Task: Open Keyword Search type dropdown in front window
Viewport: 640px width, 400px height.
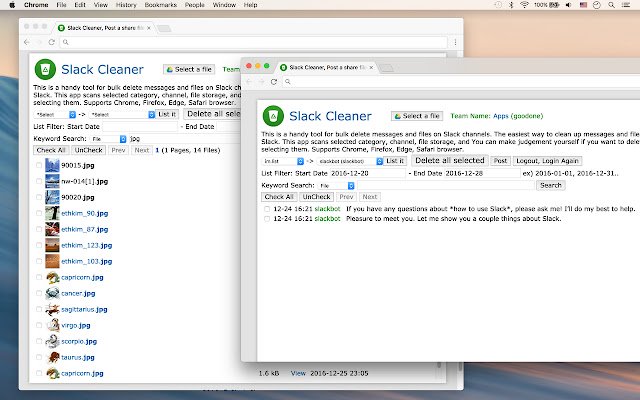Action: point(336,186)
